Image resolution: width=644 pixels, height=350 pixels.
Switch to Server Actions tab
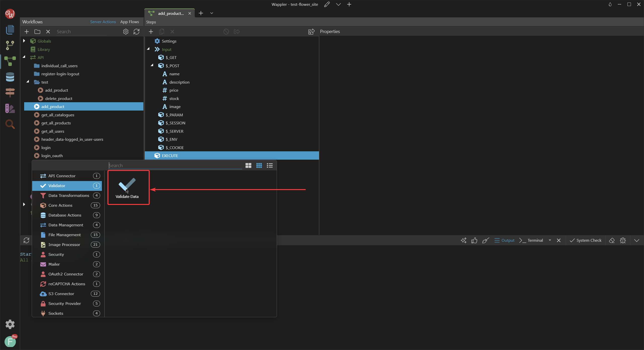click(103, 22)
